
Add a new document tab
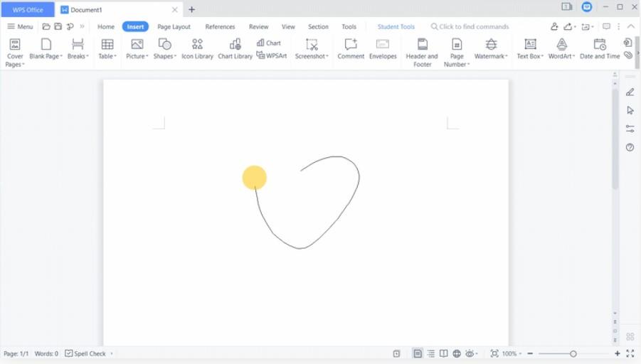coord(191,9)
